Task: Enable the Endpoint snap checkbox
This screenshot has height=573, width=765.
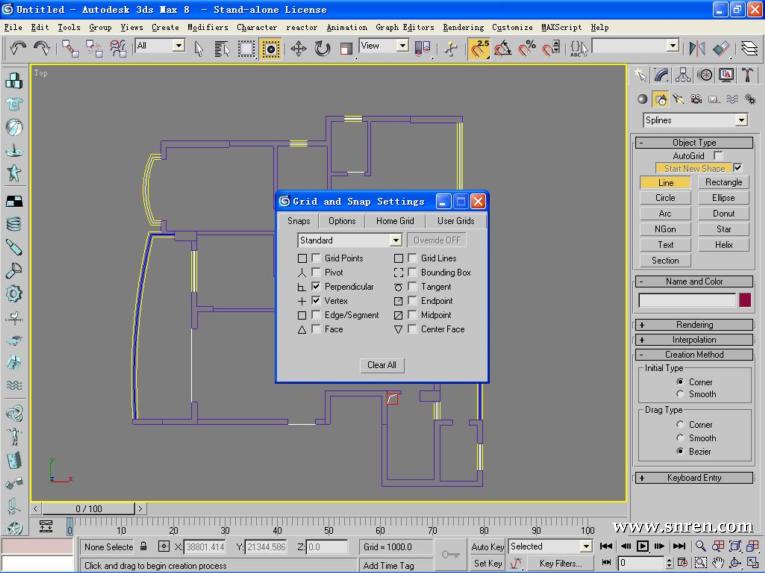Action: point(412,301)
